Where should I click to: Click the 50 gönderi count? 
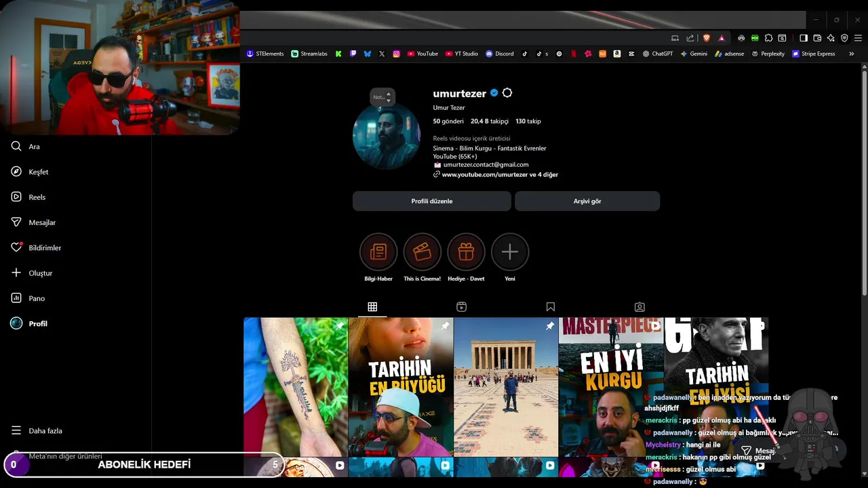[x=448, y=121]
